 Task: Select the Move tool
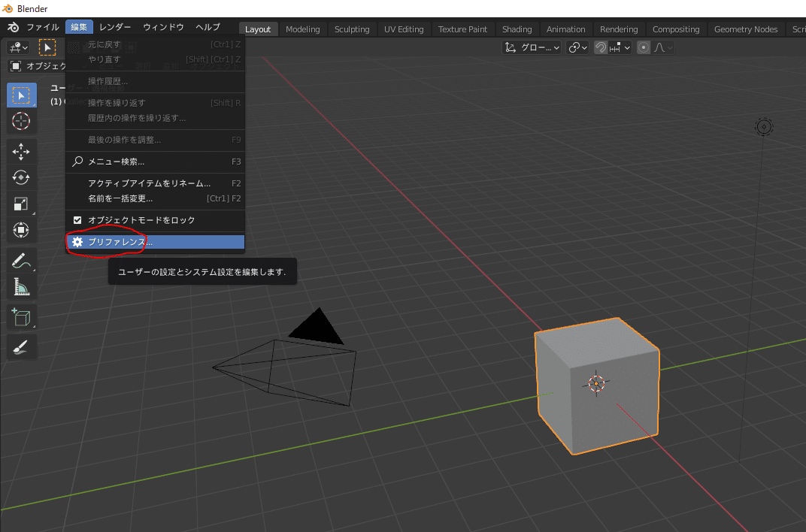click(x=21, y=152)
